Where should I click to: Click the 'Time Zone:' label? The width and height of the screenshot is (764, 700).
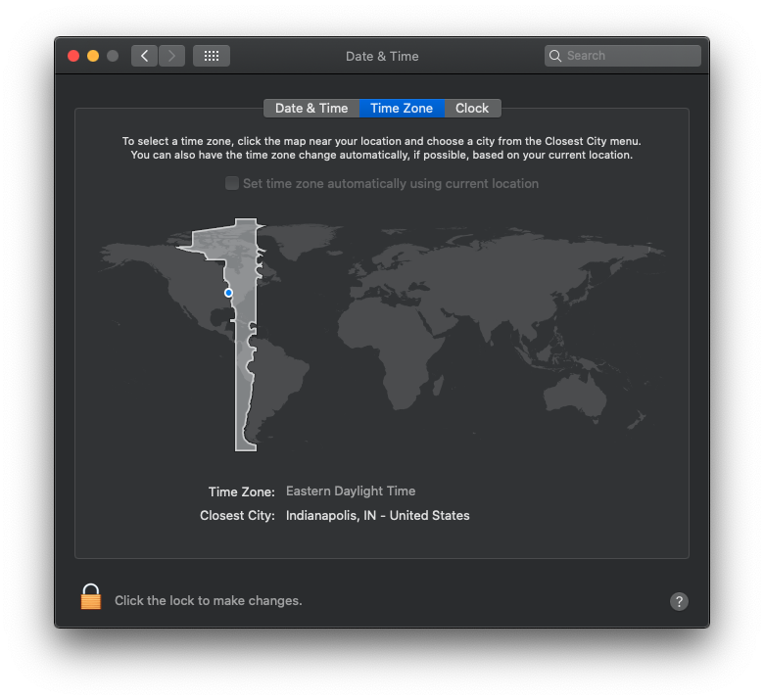(242, 492)
